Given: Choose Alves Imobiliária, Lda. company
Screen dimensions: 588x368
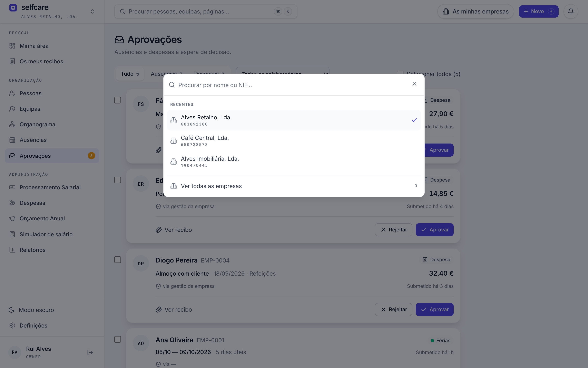Looking at the screenshot, I should [294, 162].
